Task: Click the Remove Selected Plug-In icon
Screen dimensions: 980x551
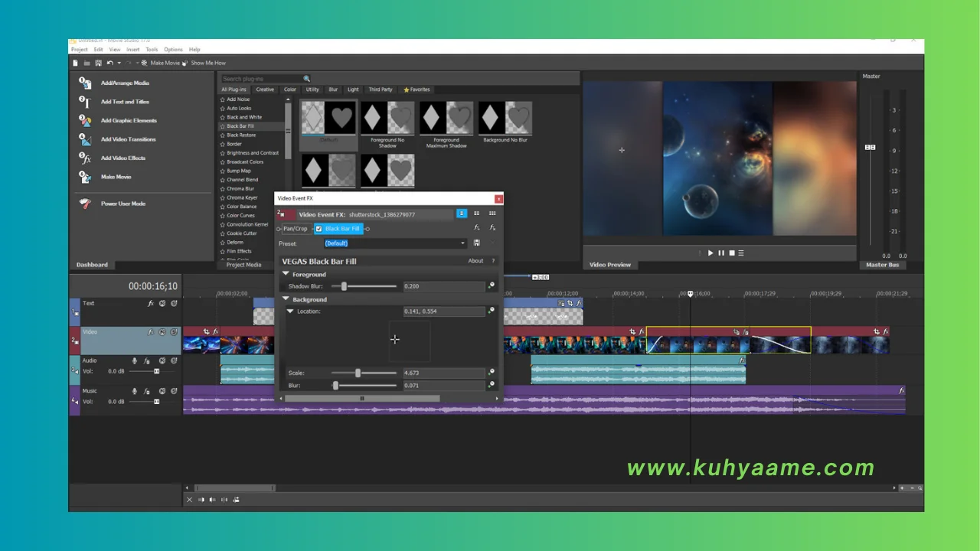Action: [x=492, y=228]
